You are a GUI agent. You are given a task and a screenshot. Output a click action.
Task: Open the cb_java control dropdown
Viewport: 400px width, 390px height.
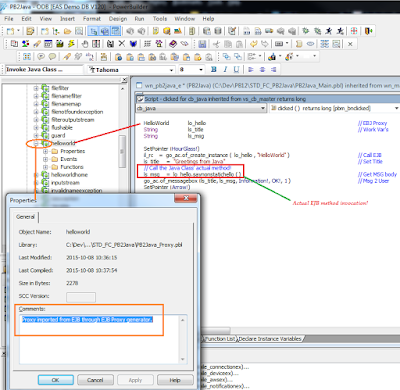pos(263,108)
